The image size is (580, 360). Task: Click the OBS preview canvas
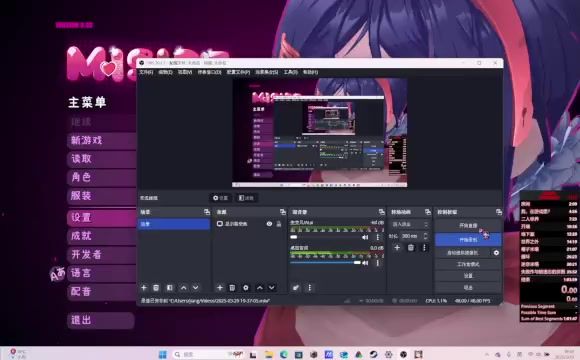[x=320, y=132]
